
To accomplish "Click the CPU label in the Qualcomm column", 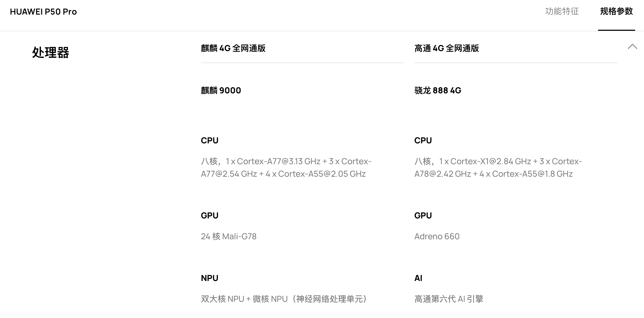I will (x=423, y=140).
